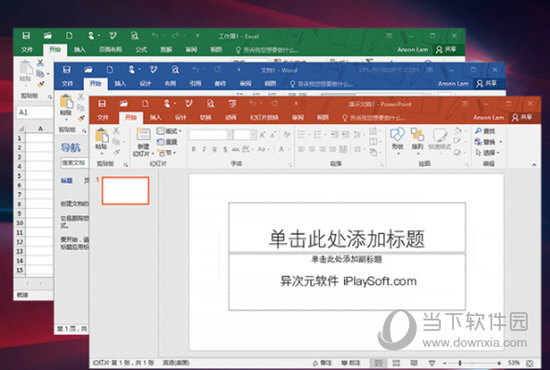Click the Save icon in the Excel title bar
The image size is (550, 370).
(x=26, y=35)
